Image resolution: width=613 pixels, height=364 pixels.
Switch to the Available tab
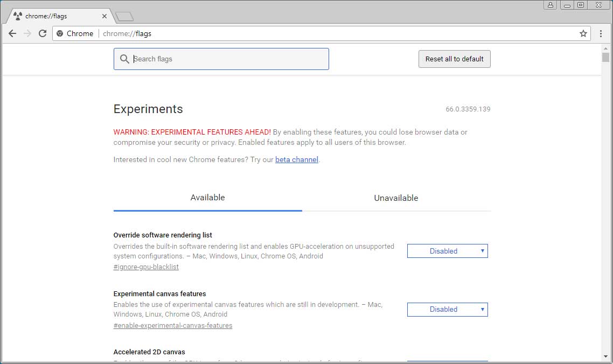click(x=207, y=198)
